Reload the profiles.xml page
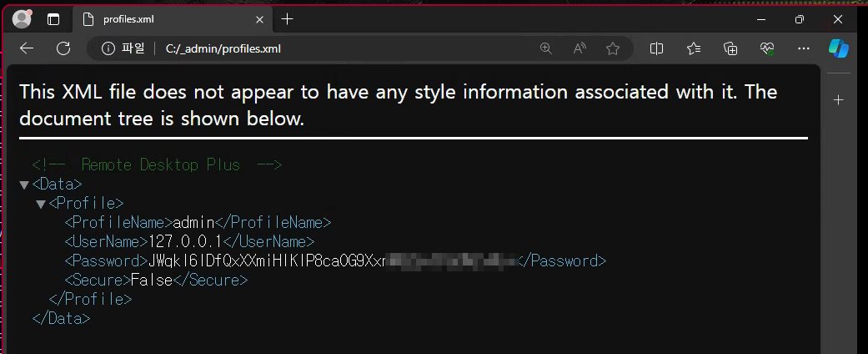The width and height of the screenshot is (868, 354). click(x=63, y=48)
